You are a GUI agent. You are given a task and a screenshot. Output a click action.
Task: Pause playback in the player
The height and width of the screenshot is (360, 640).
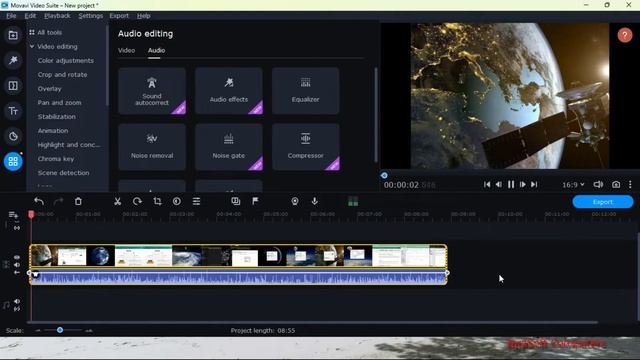511,184
